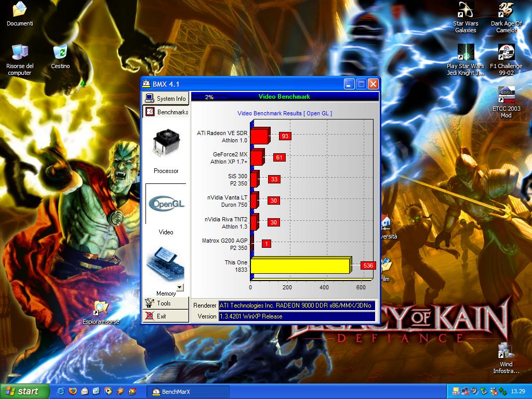Image resolution: width=532 pixels, height=399 pixels.
Task: Click the "Matrox G200 AGP" chart label
Action: (225, 241)
